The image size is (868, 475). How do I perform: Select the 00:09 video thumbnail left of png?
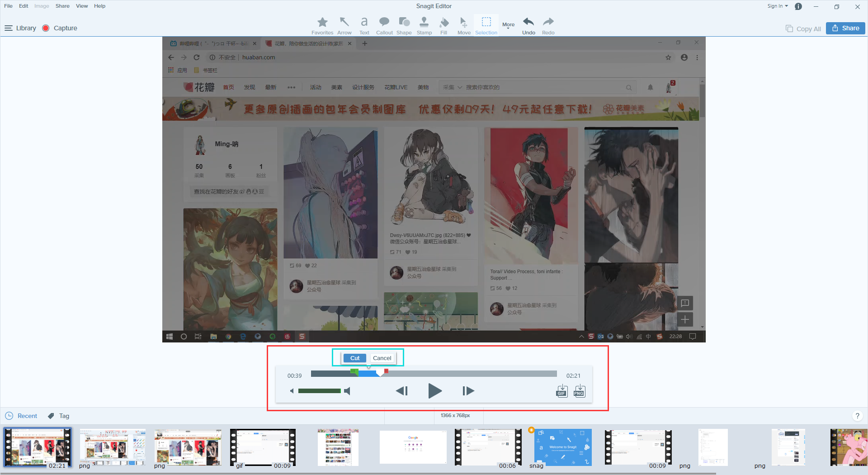click(x=638, y=448)
